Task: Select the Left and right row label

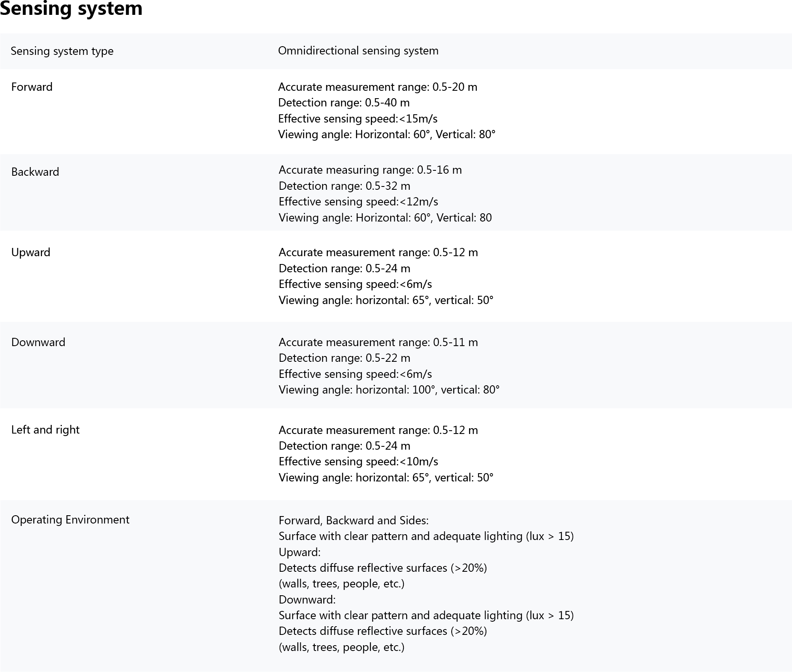Action: coord(45,430)
